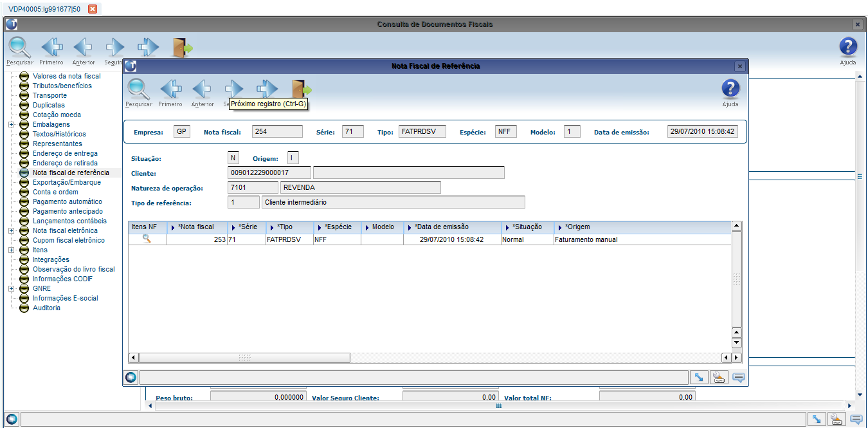Select Informações E-social tree item
This screenshot has height=428, width=868.
pyautogui.click(x=65, y=298)
